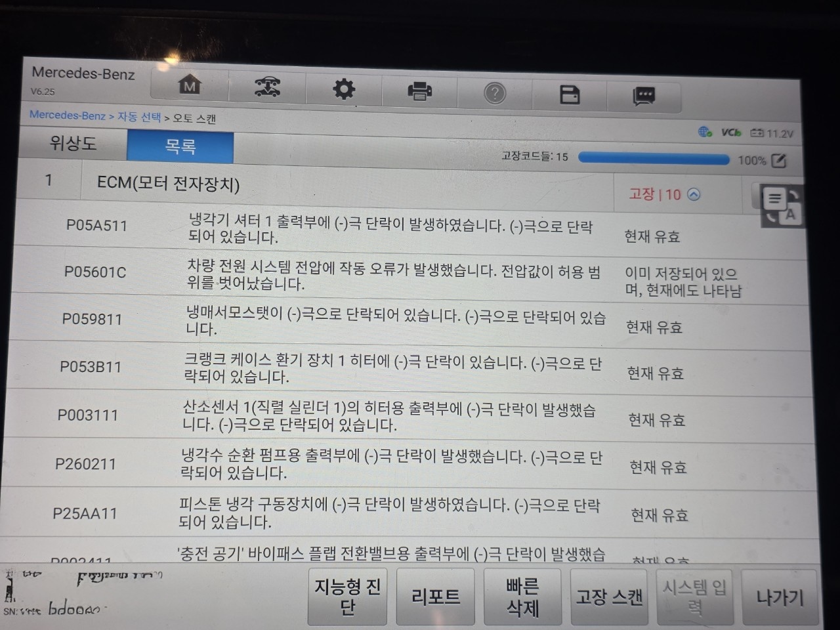Click the Mercedes-Benz breadcrumb link
The height and width of the screenshot is (630, 840).
click(x=67, y=115)
